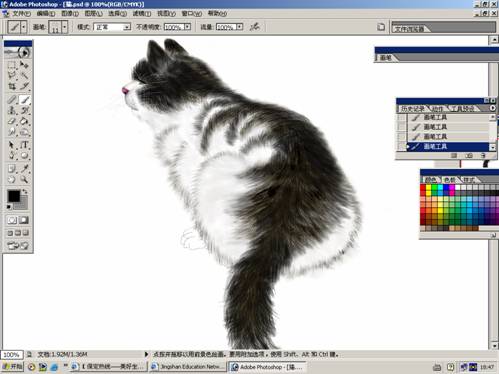The image size is (499, 374).
Task: Select the Type (T) tool
Action: (24, 145)
